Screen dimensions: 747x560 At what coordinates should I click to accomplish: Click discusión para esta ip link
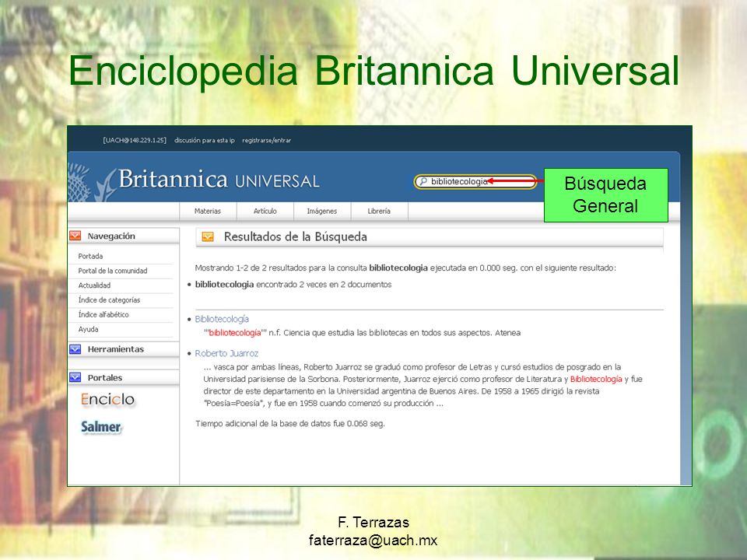(x=205, y=141)
